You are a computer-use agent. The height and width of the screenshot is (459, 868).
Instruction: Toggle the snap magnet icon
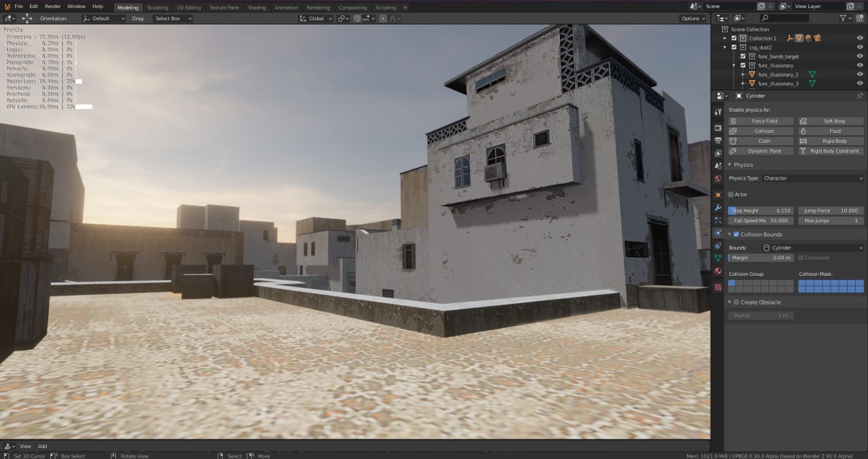357,18
